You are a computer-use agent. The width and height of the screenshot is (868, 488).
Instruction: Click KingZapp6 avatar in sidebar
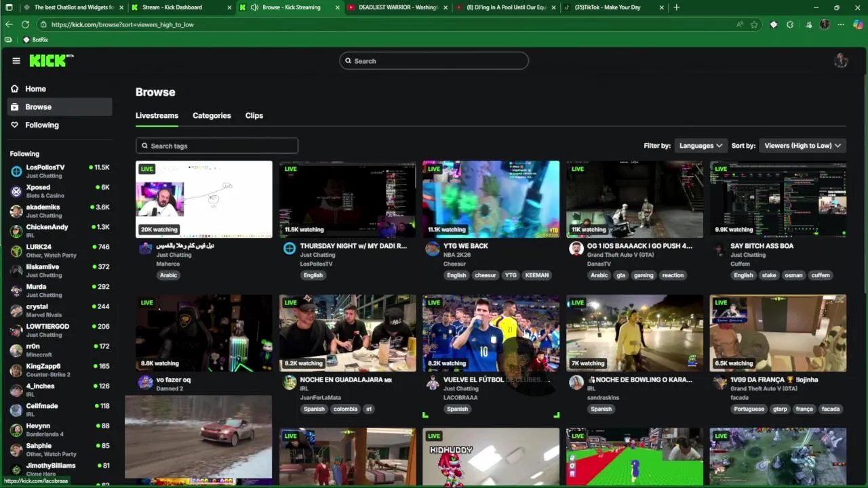(16, 370)
